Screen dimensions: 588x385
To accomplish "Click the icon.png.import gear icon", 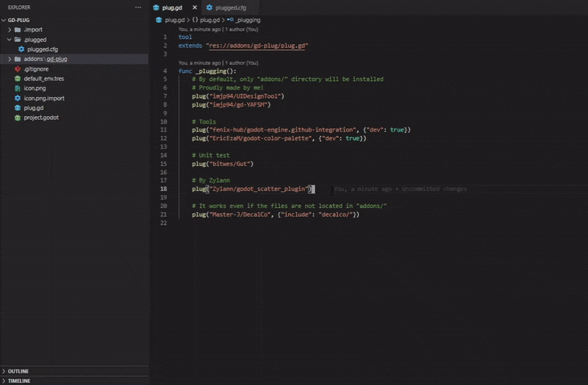I will (x=18, y=98).
